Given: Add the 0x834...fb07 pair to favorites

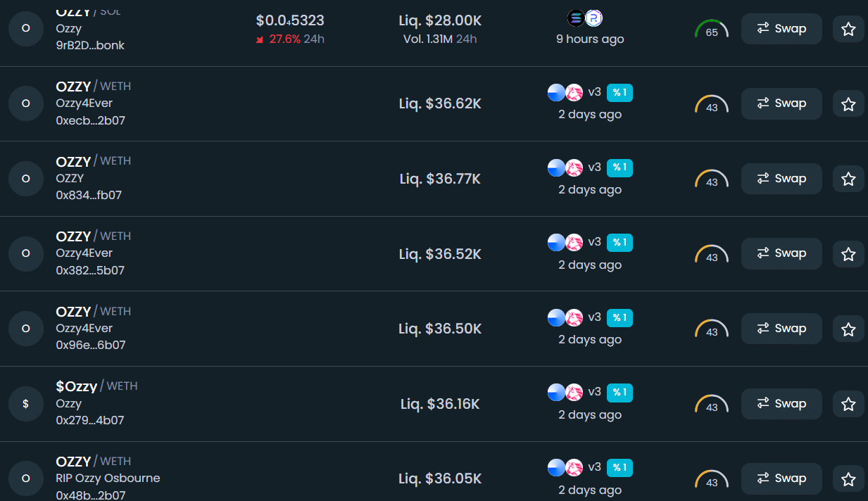Looking at the screenshot, I should click(848, 179).
